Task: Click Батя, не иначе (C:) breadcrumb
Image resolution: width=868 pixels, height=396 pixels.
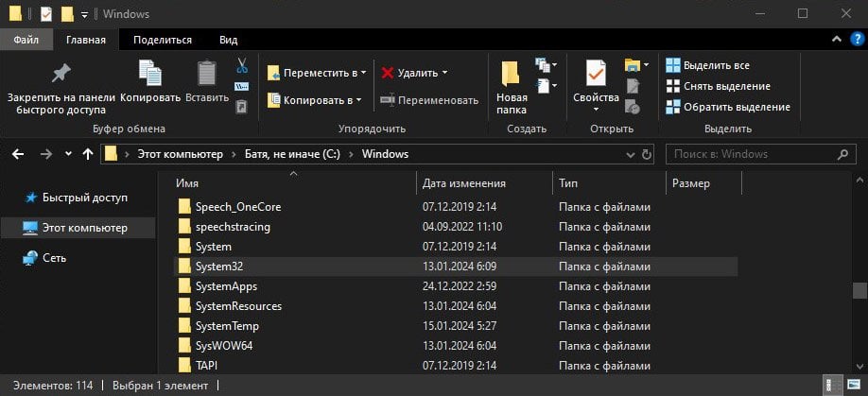Action: tap(294, 154)
